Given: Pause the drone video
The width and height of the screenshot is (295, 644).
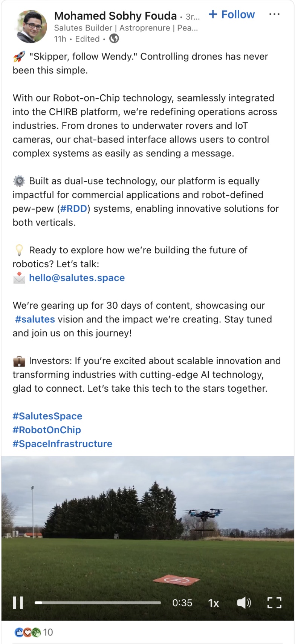Looking at the screenshot, I should 18,603.
